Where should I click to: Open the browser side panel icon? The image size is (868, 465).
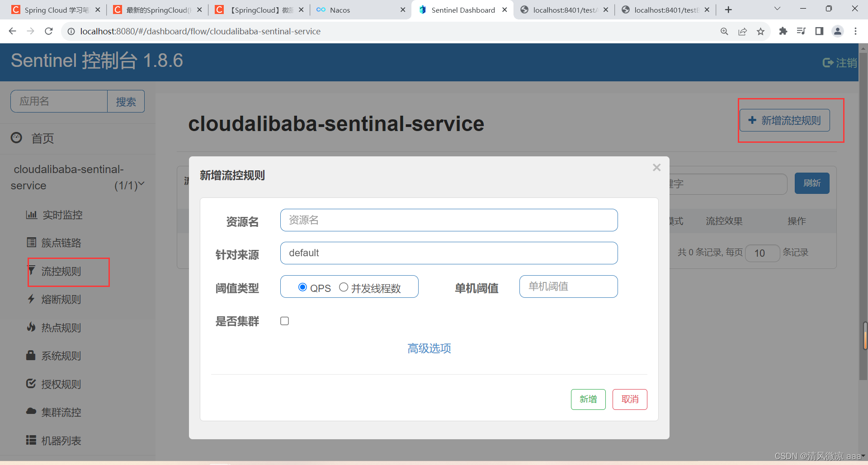[819, 31]
